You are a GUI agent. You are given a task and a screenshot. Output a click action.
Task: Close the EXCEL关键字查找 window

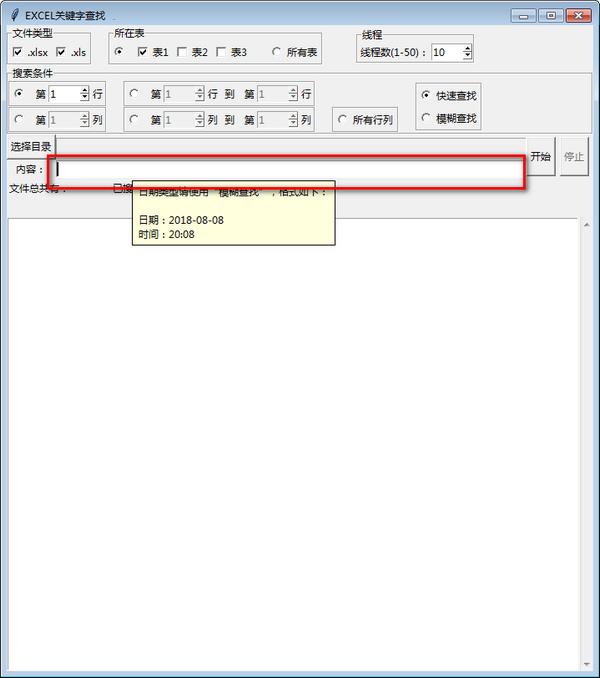click(x=578, y=16)
